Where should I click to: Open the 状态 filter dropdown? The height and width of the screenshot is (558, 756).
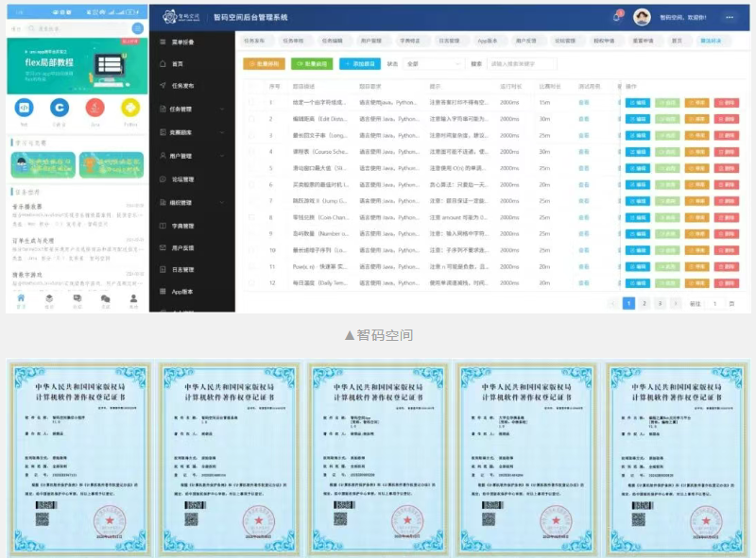pyautogui.click(x=433, y=63)
